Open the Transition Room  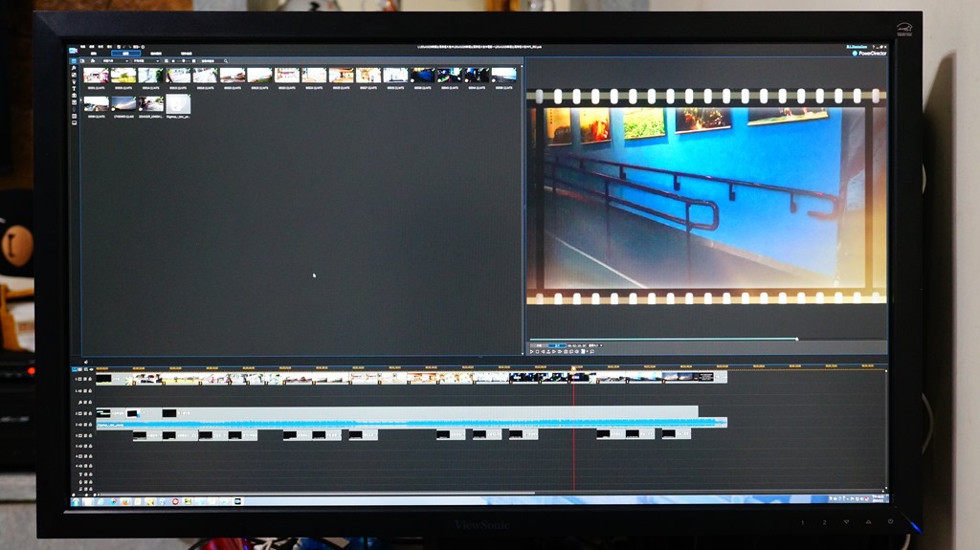[74, 96]
